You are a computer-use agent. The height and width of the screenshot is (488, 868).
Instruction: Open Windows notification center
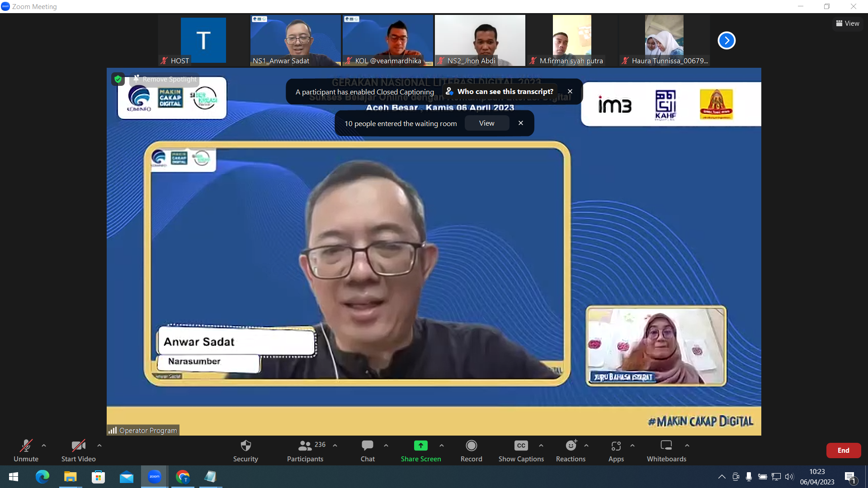pos(850,477)
